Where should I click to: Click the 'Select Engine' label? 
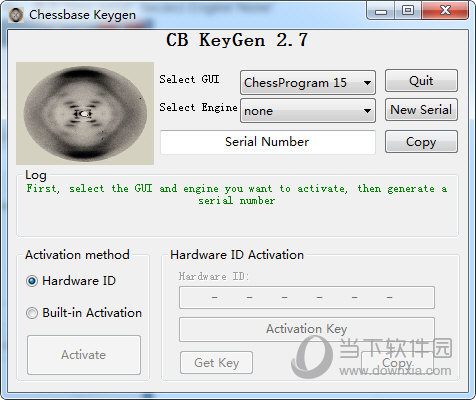(x=198, y=107)
